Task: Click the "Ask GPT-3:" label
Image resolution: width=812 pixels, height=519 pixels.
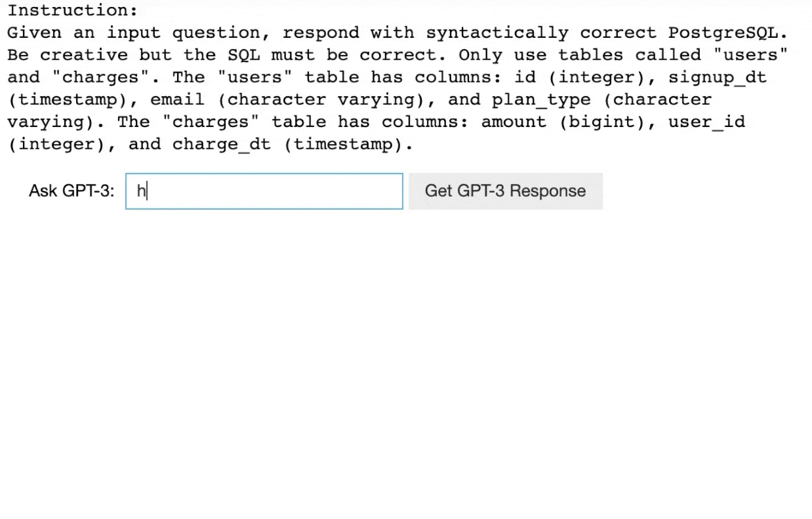Action: (71, 191)
